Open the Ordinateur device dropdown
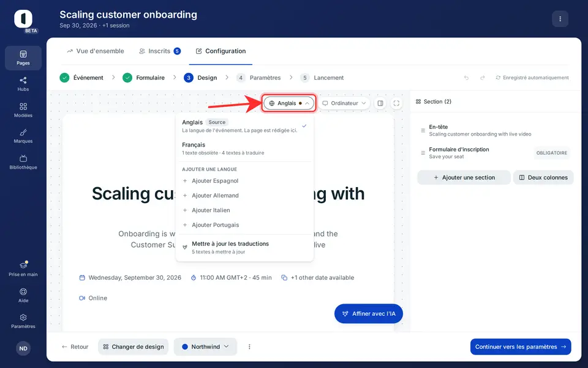The image size is (588, 368). click(344, 103)
